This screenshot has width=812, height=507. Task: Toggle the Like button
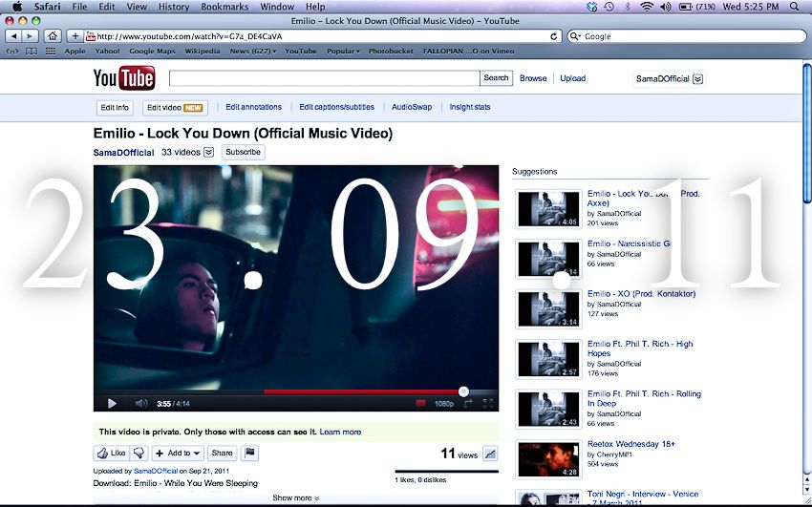point(111,454)
